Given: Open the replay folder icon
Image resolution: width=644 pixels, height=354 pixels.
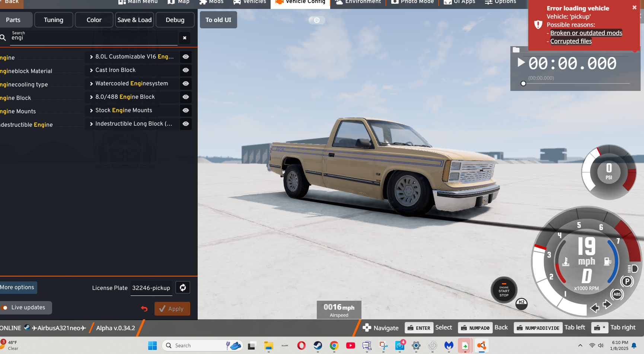Looking at the screenshot, I should (x=516, y=50).
